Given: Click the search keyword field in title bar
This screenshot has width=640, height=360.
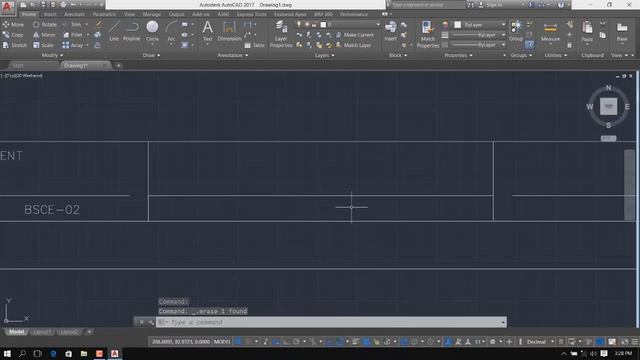Looking at the screenshot, I should pos(428,5).
